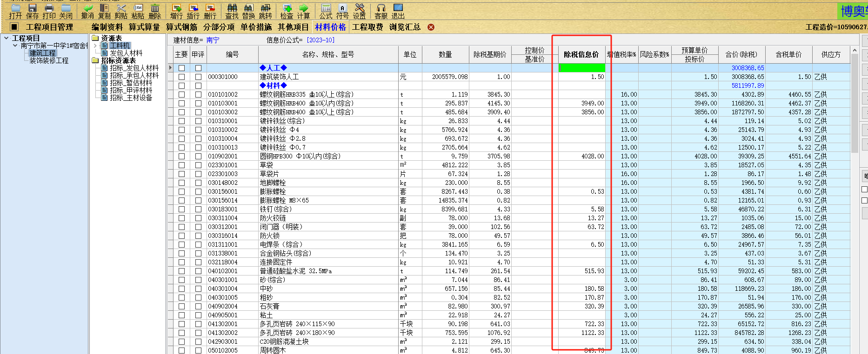Check 主要 box for 010101002 row

181,94
